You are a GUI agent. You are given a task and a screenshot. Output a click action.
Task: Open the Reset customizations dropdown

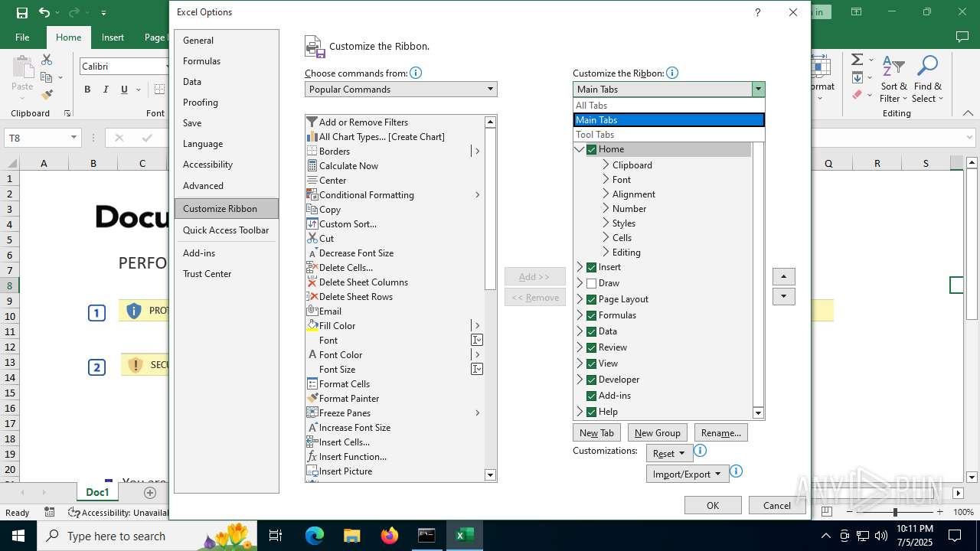point(669,453)
